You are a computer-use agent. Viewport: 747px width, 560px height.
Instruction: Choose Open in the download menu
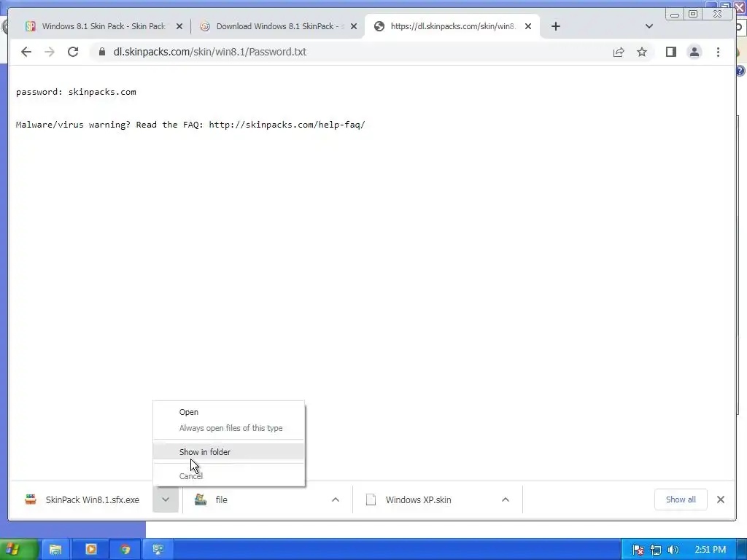pos(228,412)
